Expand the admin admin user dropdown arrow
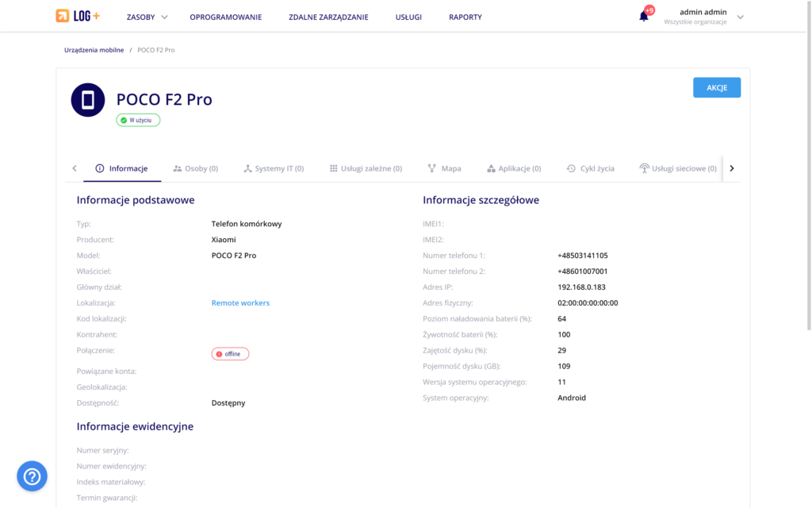Image resolution: width=812 pixels, height=508 pixels. click(x=741, y=17)
